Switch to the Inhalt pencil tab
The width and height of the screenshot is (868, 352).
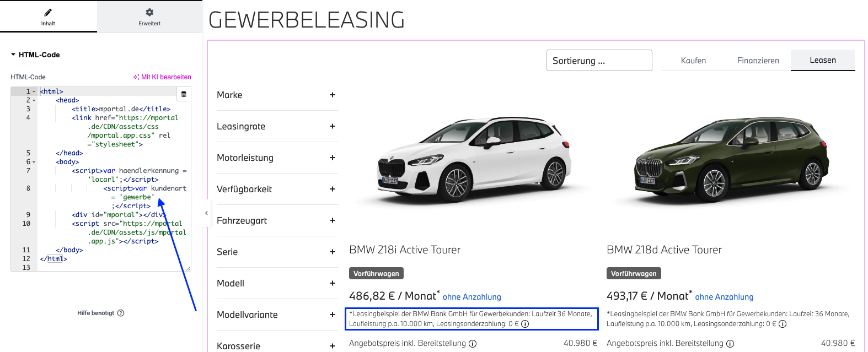click(x=48, y=17)
